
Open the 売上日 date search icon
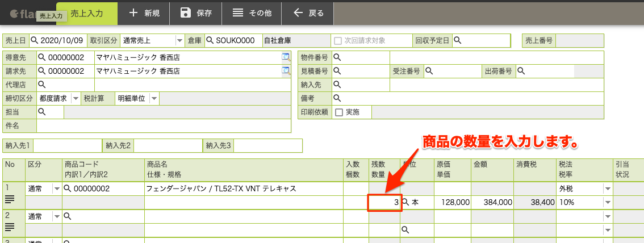(x=35, y=40)
